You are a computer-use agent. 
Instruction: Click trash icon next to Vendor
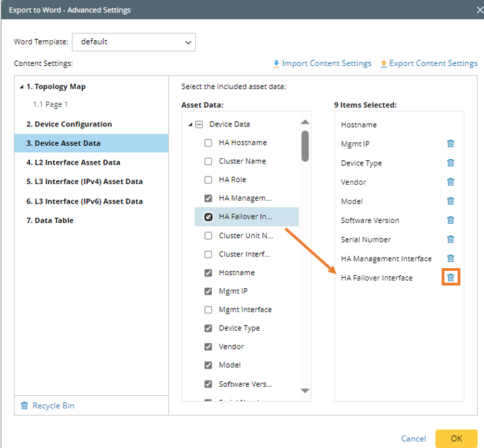pos(450,182)
